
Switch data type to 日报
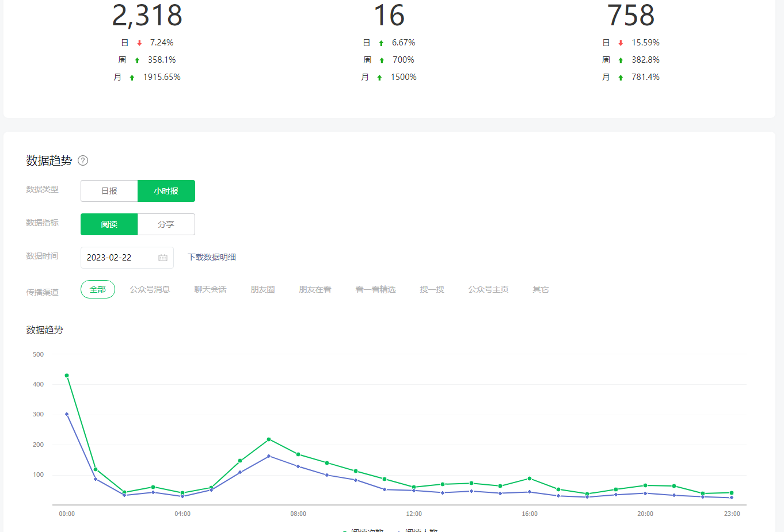click(109, 191)
